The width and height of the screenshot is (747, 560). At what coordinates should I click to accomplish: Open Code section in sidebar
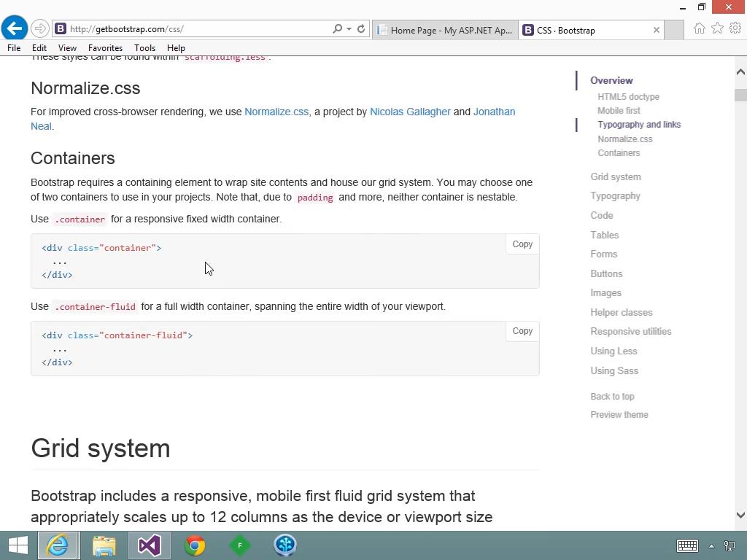coord(602,216)
